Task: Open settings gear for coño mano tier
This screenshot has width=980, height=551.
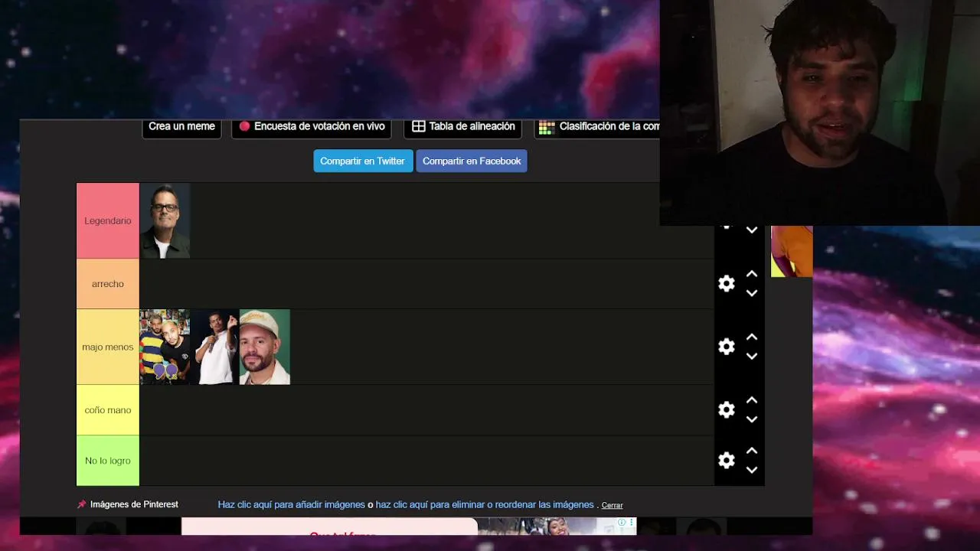Action: [727, 410]
